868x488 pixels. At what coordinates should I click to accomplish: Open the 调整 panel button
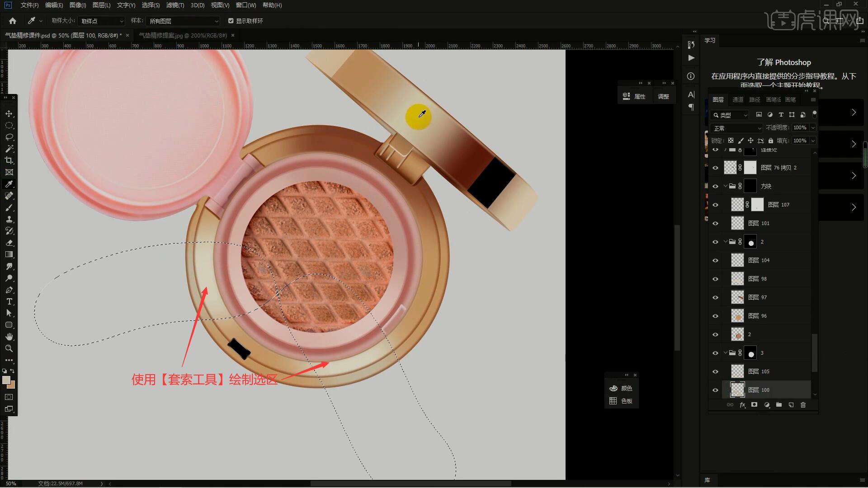tap(663, 96)
